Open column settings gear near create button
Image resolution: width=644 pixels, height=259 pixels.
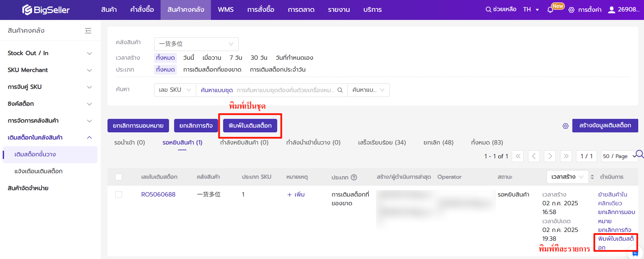pos(566,126)
